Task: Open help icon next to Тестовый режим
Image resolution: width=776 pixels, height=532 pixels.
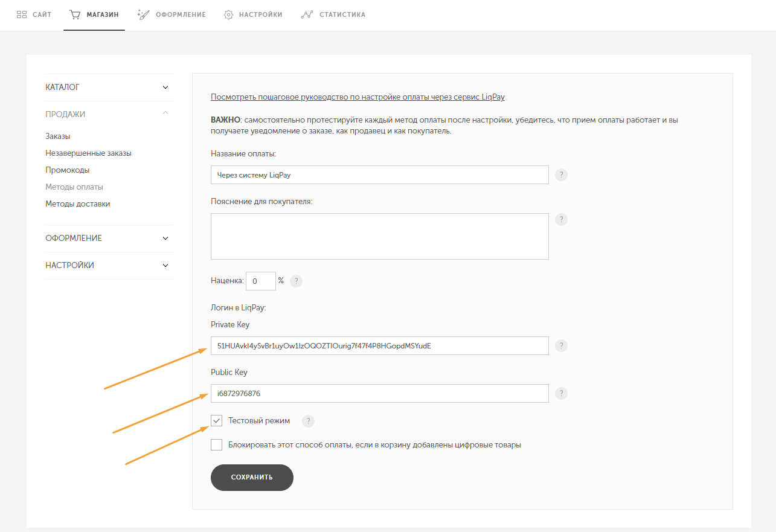Action: [x=308, y=421]
